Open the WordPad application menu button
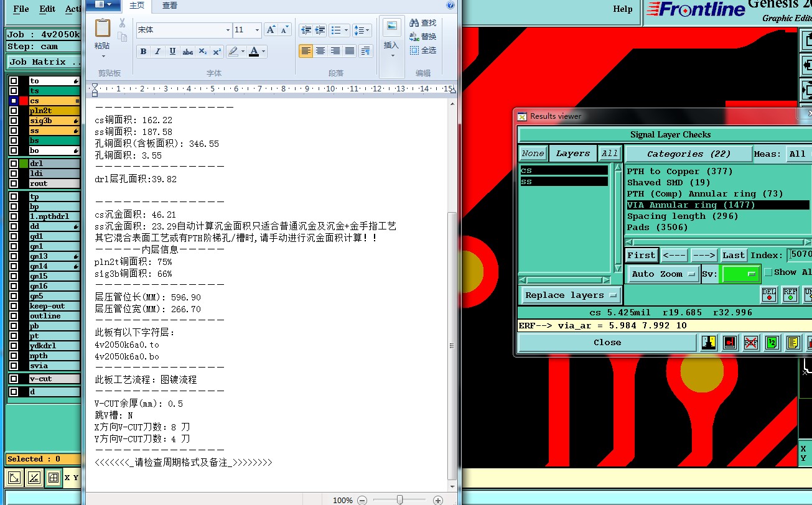 point(103,5)
